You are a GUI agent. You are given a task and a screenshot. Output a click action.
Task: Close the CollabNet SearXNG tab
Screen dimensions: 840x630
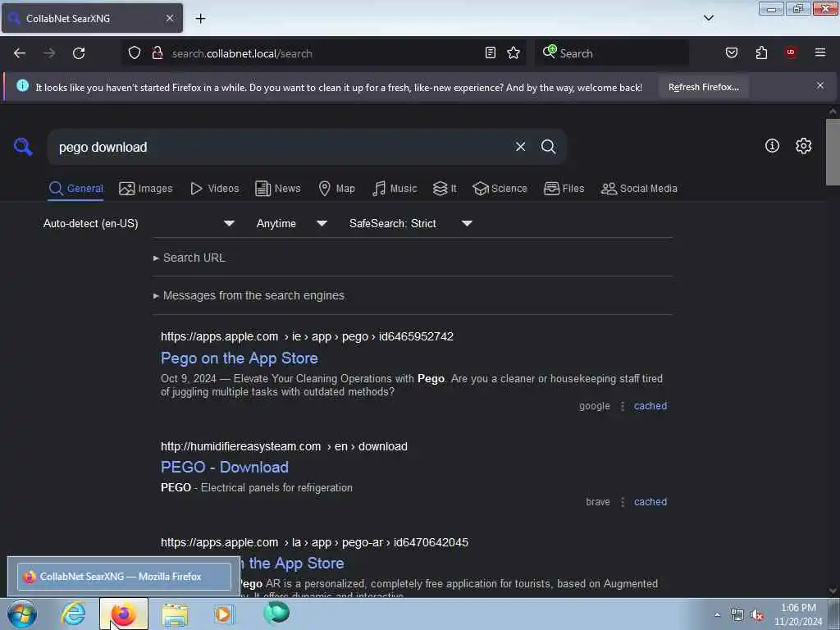coord(169,18)
